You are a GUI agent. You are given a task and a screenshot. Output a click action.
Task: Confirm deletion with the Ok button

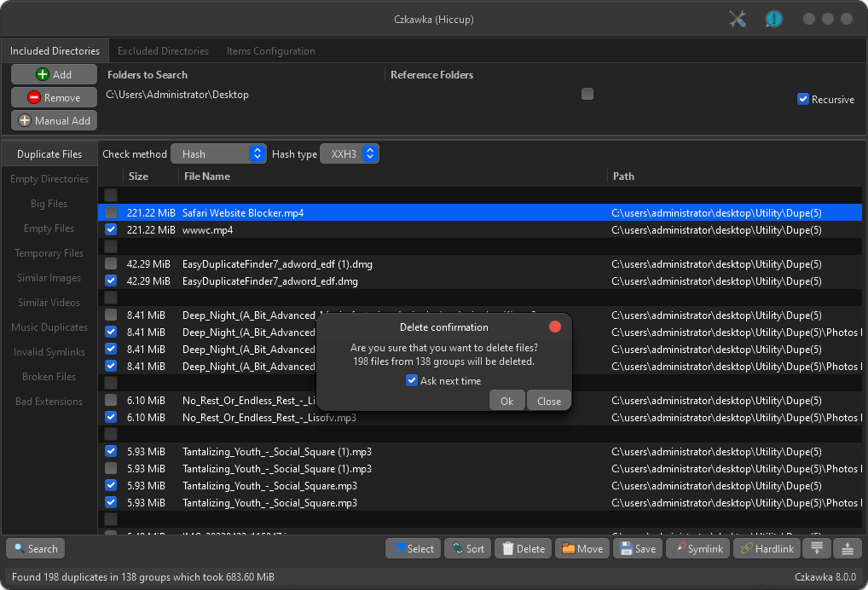pyautogui.click(x=506, y=401)
